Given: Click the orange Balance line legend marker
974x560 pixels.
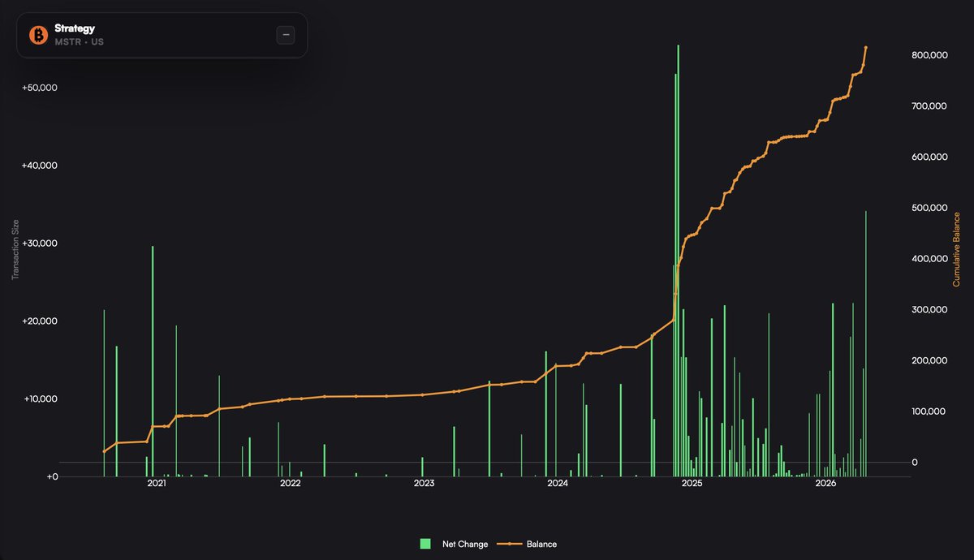Looking at the screenshot, I should click(x=509, y=544).
